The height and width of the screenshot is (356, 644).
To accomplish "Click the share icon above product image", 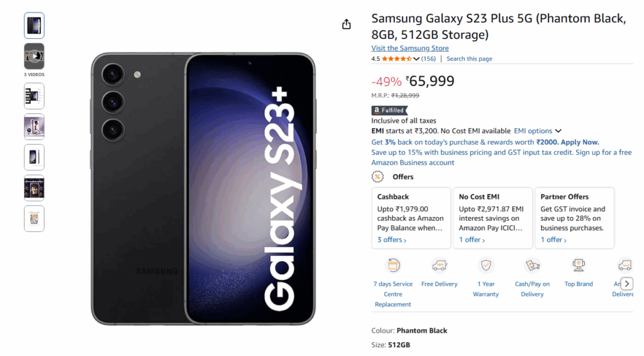I will click(x=347, y=25).
